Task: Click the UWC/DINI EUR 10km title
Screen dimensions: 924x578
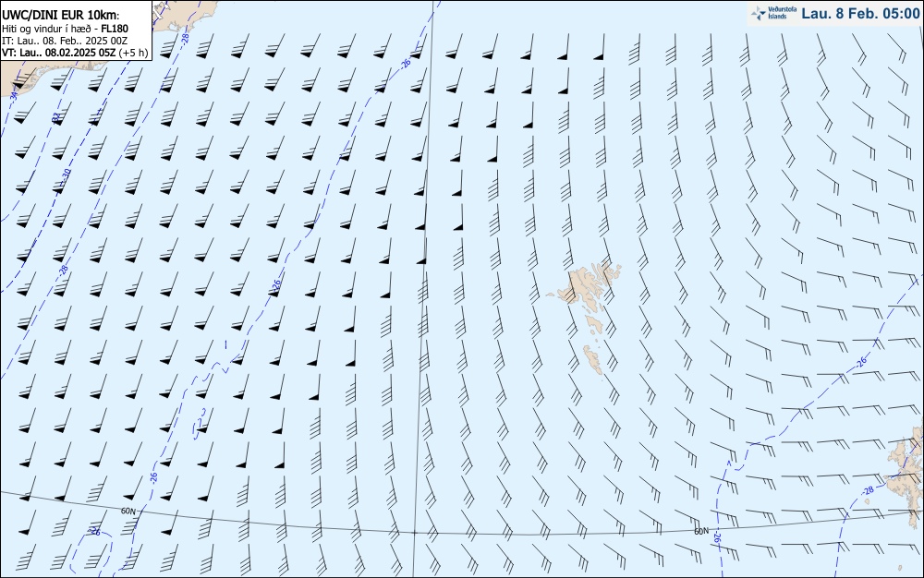Action: tap(61, 16)
